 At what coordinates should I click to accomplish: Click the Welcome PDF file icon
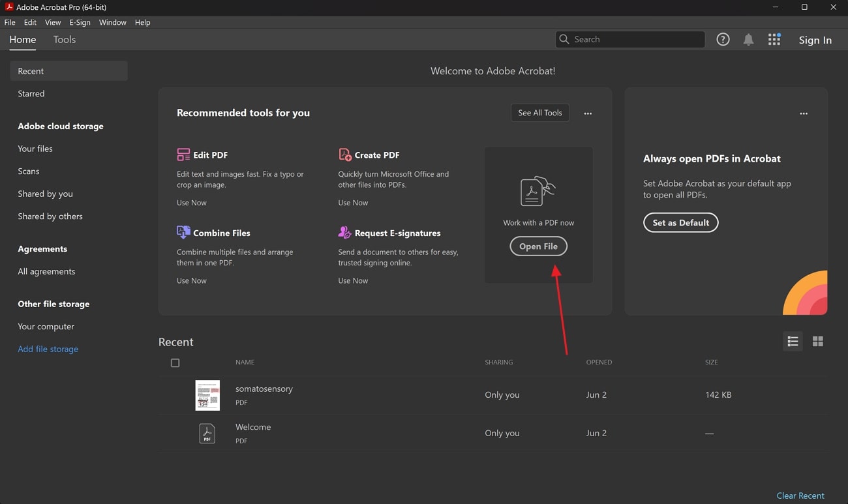click(x=207, y=433)
